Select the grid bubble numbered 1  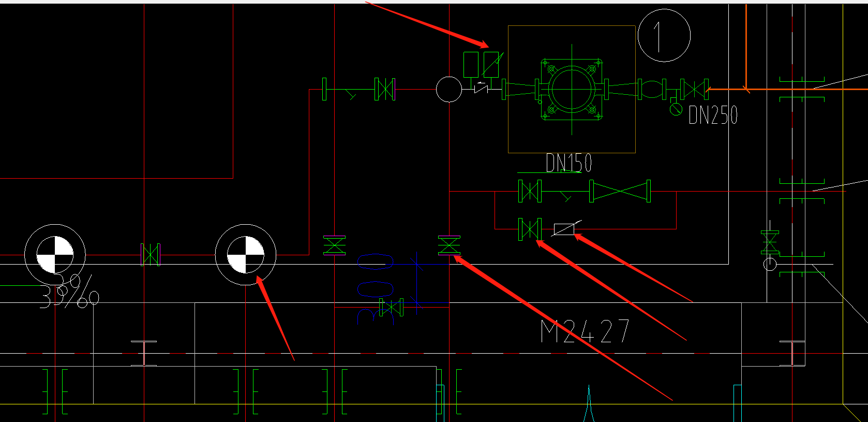pyautogui.click(x=664, y=36)
